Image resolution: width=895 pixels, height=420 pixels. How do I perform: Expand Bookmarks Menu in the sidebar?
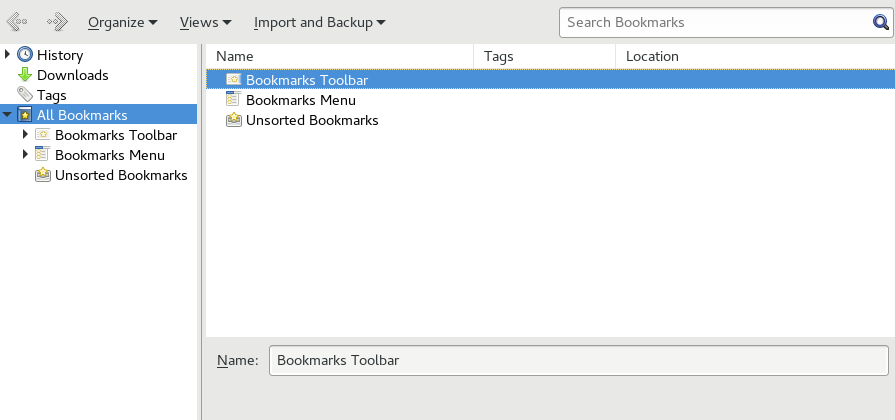point(25,155)
